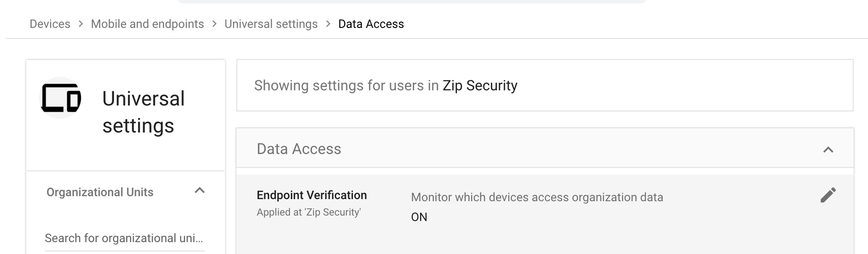Go to Devices in the breadcrumb
Screen dimensions: 868x254
point(50,24)
